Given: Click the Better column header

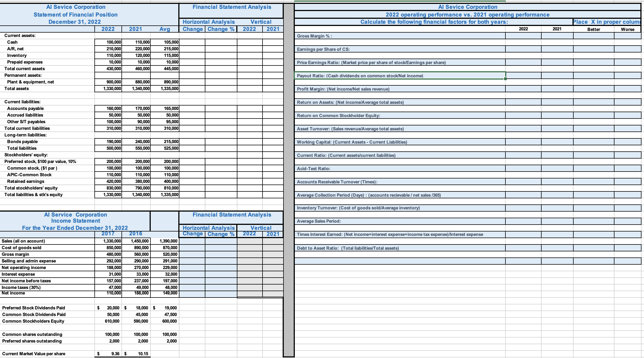Looking at the screenshot, I should coord(594,30).
